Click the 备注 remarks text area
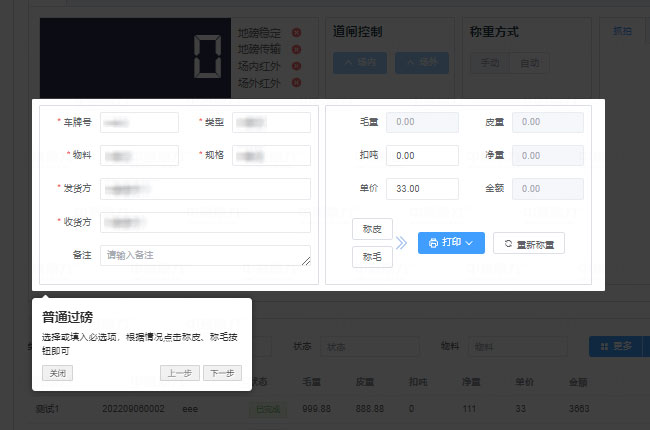This screenshot has height=430, width=650. (205, 255)
